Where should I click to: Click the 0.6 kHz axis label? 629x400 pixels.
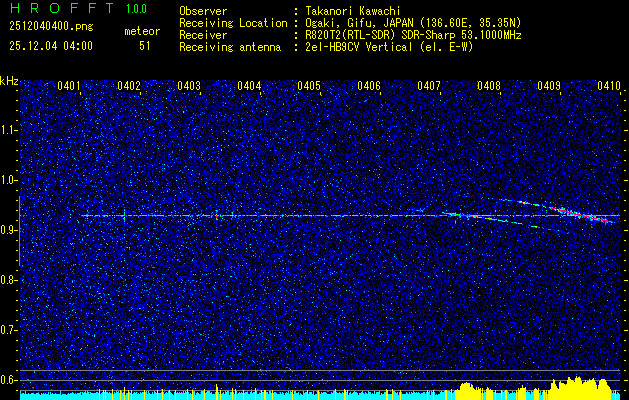(7, 380)
